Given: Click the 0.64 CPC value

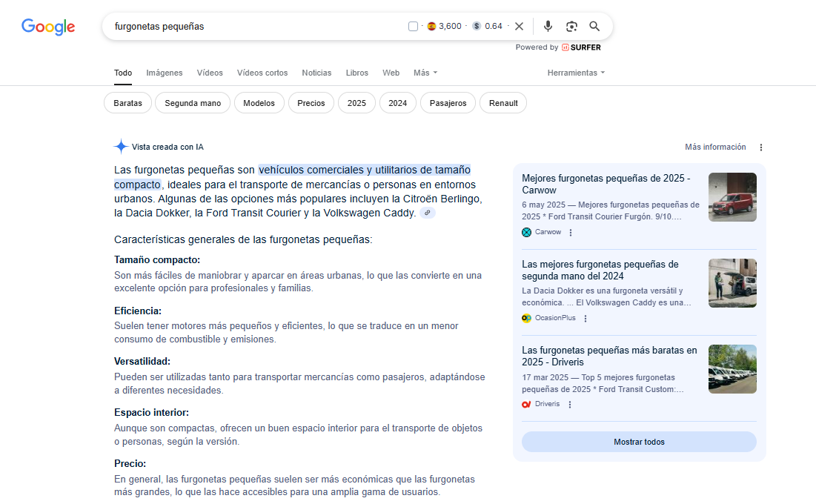Looking at the screenshot, I should pyautogui.click(x=494, y=26).
